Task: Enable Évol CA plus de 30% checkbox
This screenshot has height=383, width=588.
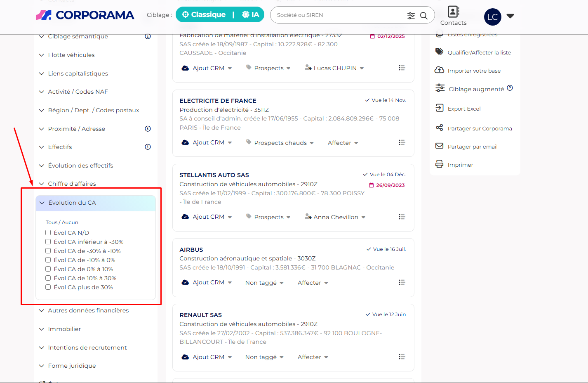Action: coord(48,287)
